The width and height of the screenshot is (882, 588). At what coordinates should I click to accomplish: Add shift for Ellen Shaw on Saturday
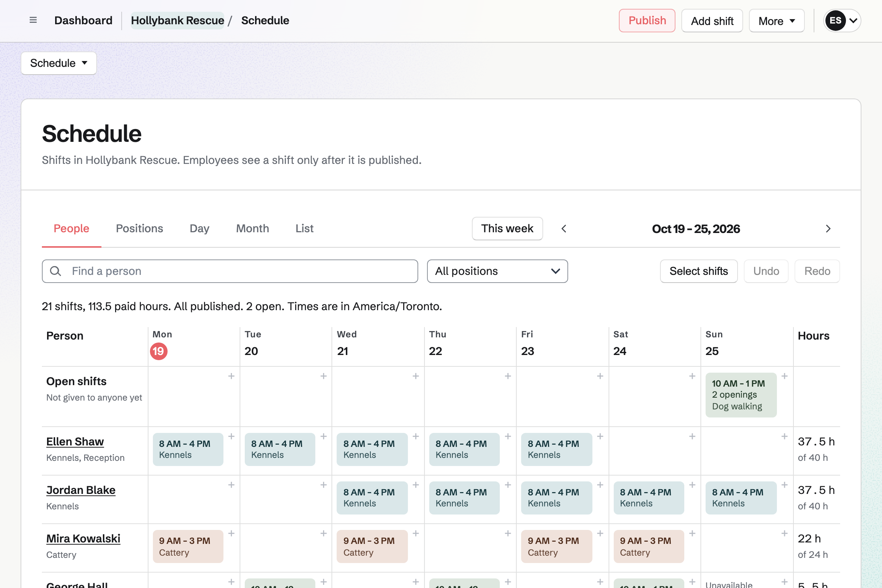(692, 437)
